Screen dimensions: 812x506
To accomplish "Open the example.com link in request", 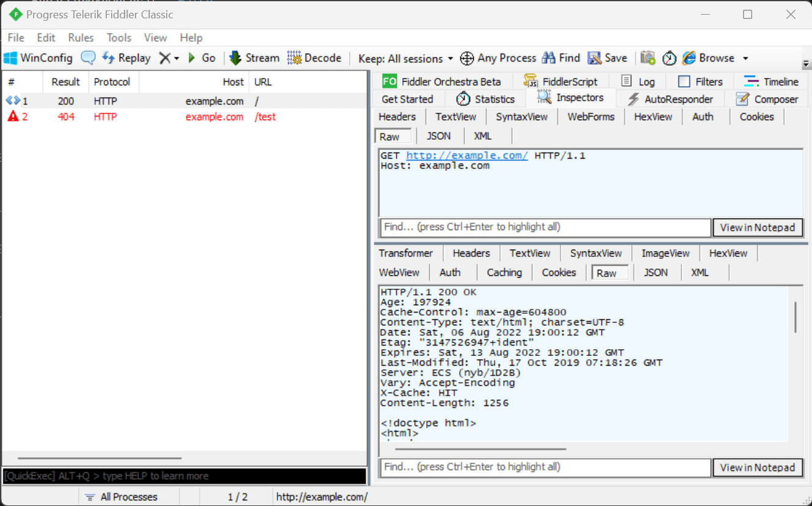I will point(467,156).
